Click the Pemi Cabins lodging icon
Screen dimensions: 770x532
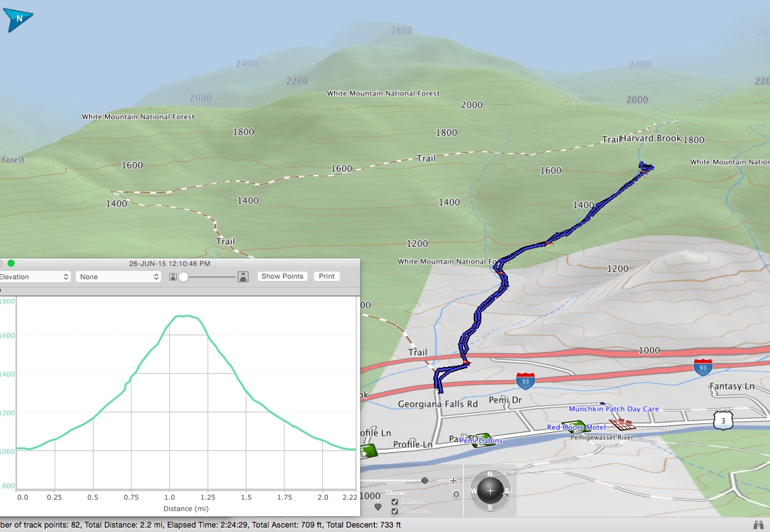pyautogui.click(x=483, y=440)
